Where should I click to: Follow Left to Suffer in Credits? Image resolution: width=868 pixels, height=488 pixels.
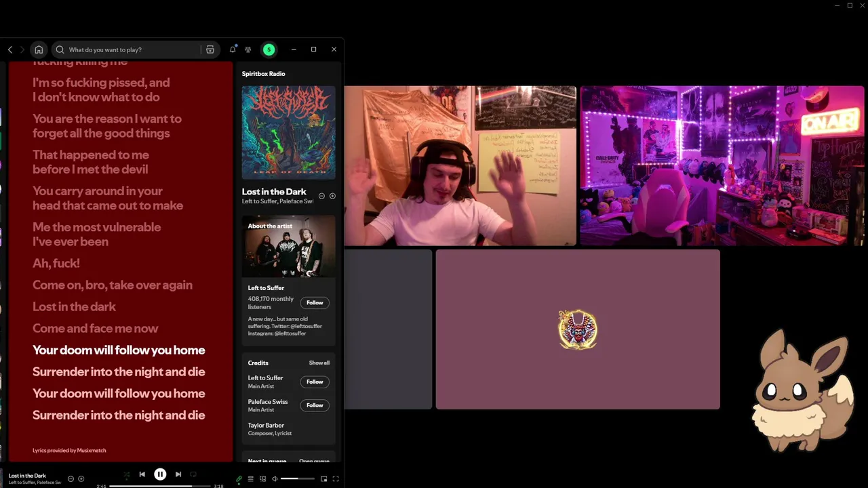tap(315, 382)
